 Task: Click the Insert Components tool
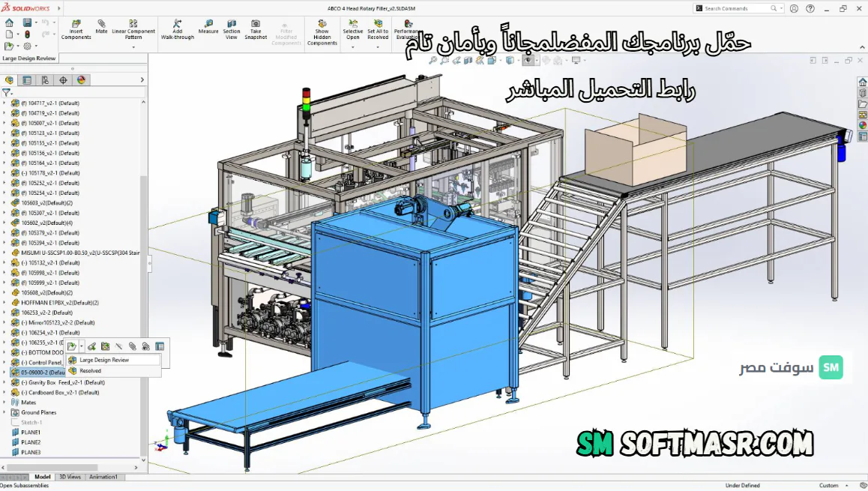[76, 30]
